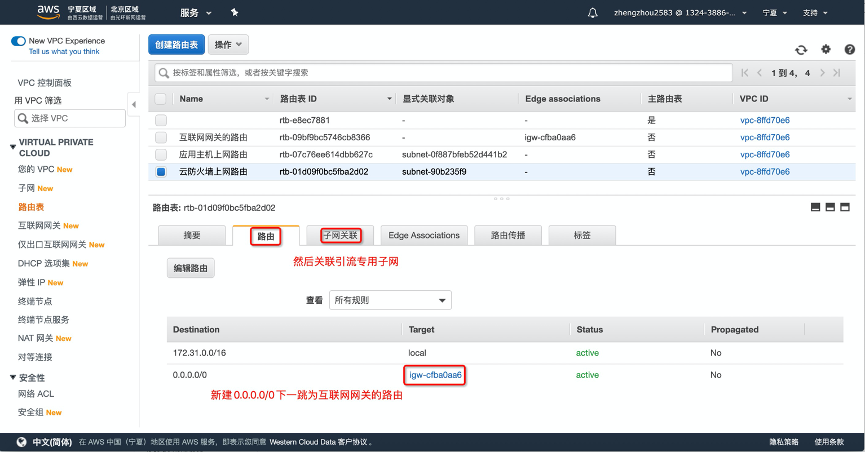Check the 应用主机上网路由 row checkbox
Viewport: 866px width, 452px height.
[x=161, y=154]
